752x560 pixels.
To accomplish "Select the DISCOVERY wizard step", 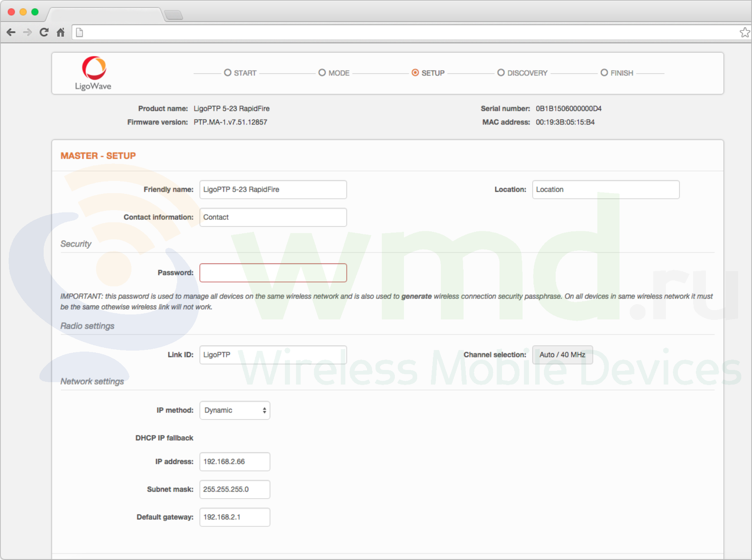I will coord(522,73).
